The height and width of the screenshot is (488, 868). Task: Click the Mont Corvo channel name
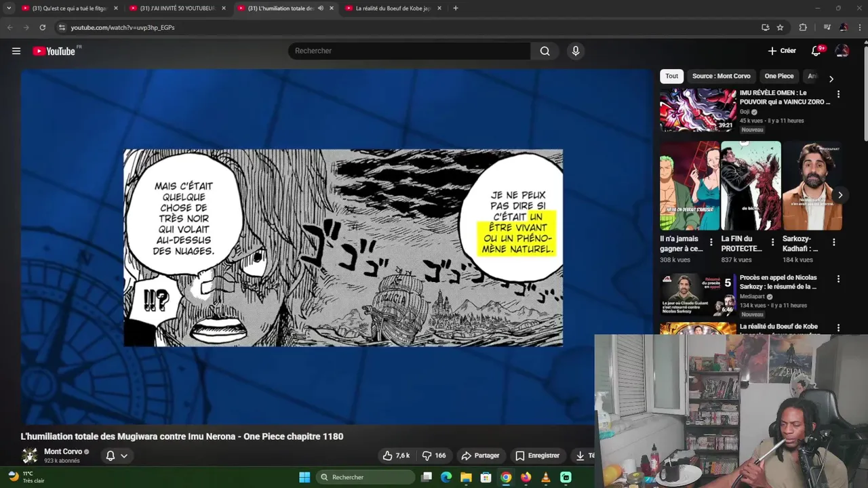(x=63, y=451)
